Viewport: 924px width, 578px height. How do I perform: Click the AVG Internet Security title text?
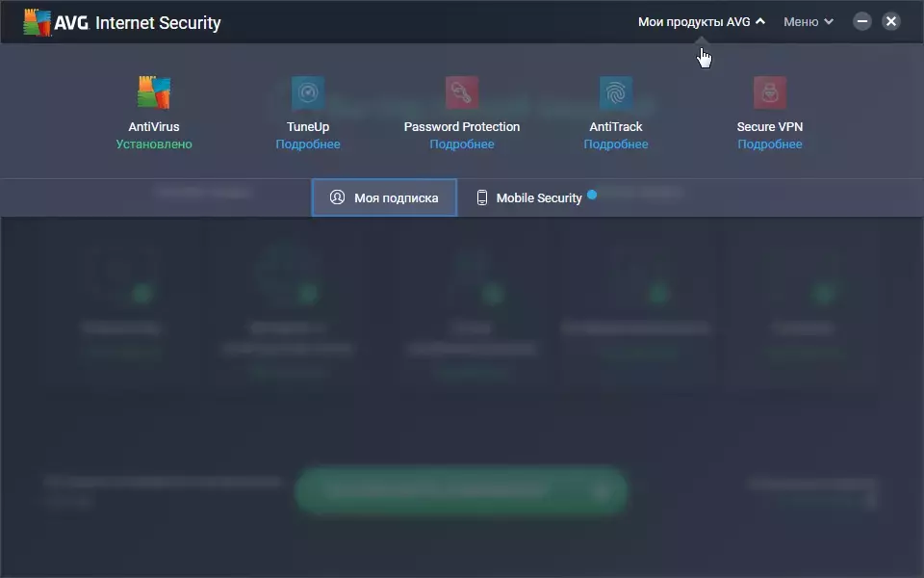(x=138, y=22)
